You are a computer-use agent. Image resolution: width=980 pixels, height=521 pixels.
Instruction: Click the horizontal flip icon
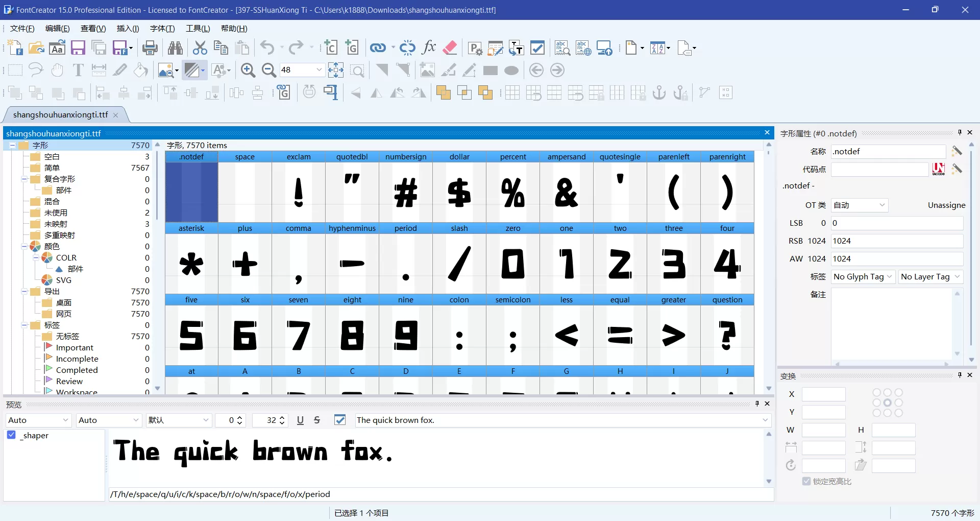(x=376, y=92)
